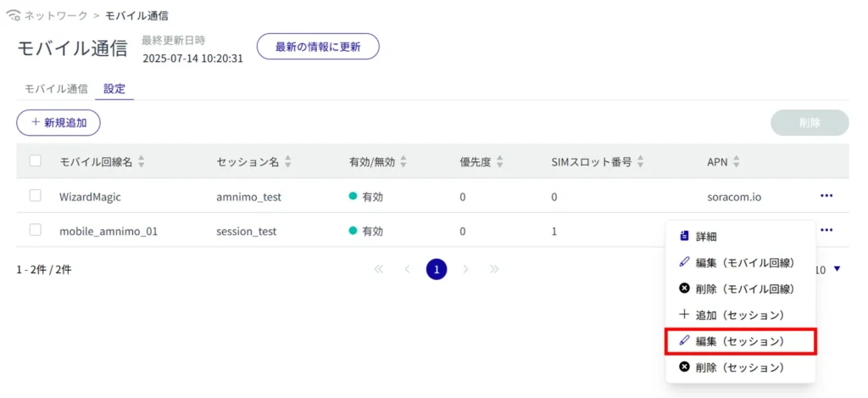Sort by セッション名 column arrows
This screenshot has width=868, height=398.
tap(288, 161)
